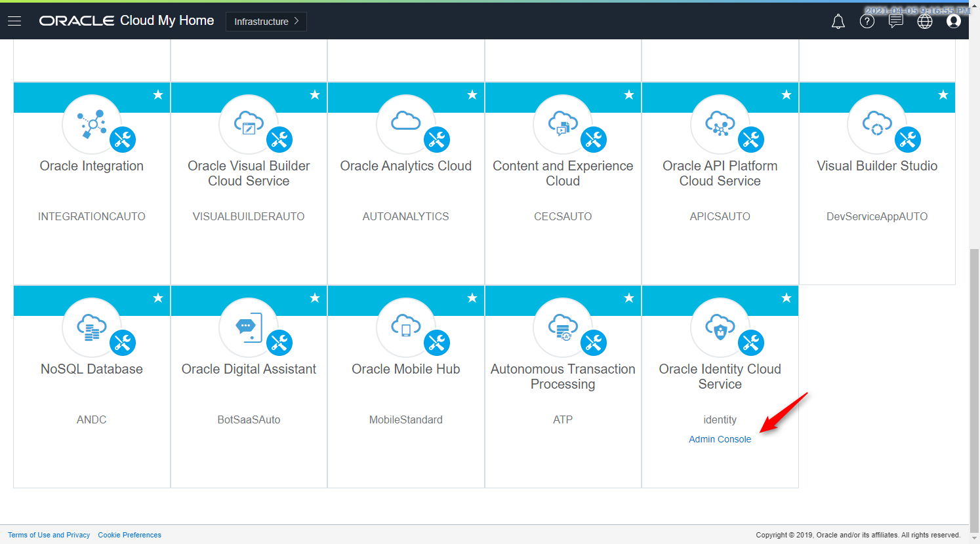Unfavorite the NoSQL Database tile star
This screenshot has width=980, height=544.
click(157, 298)
